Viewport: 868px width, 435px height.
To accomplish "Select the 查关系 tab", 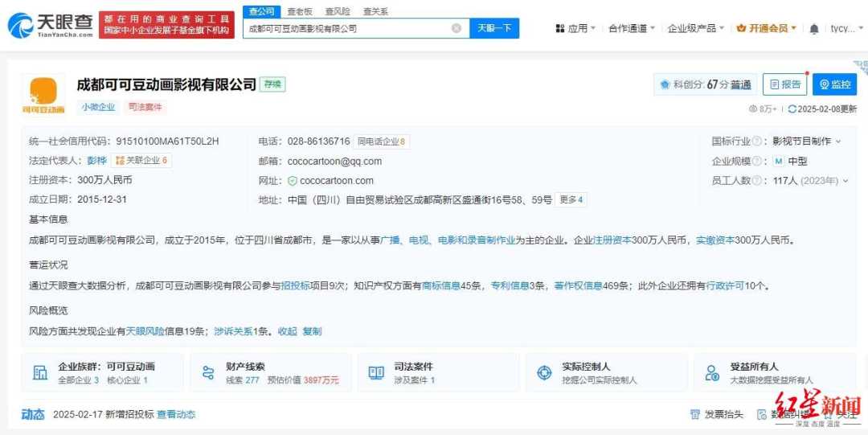I will [375, 11].
